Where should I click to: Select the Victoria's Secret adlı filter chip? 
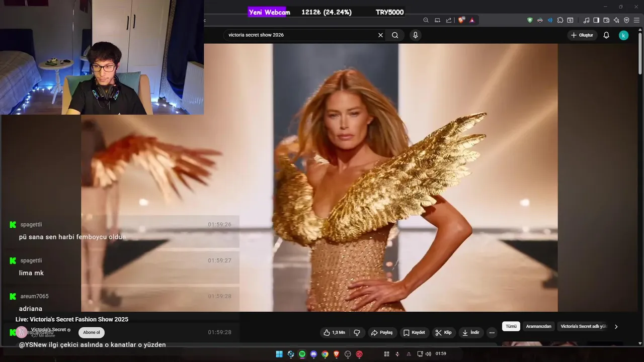click(x=584, y=326)
